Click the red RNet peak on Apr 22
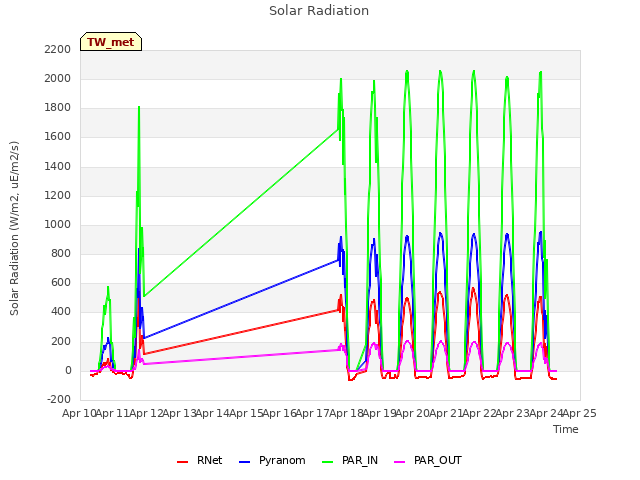The width and height of the screenshot is (640, 480). click(473, 289)
